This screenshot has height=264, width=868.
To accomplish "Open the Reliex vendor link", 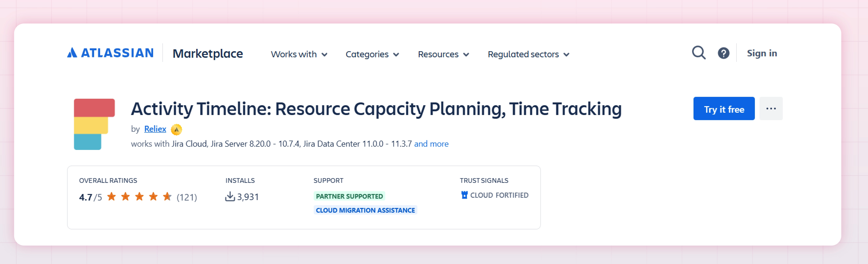I will 155,129.
